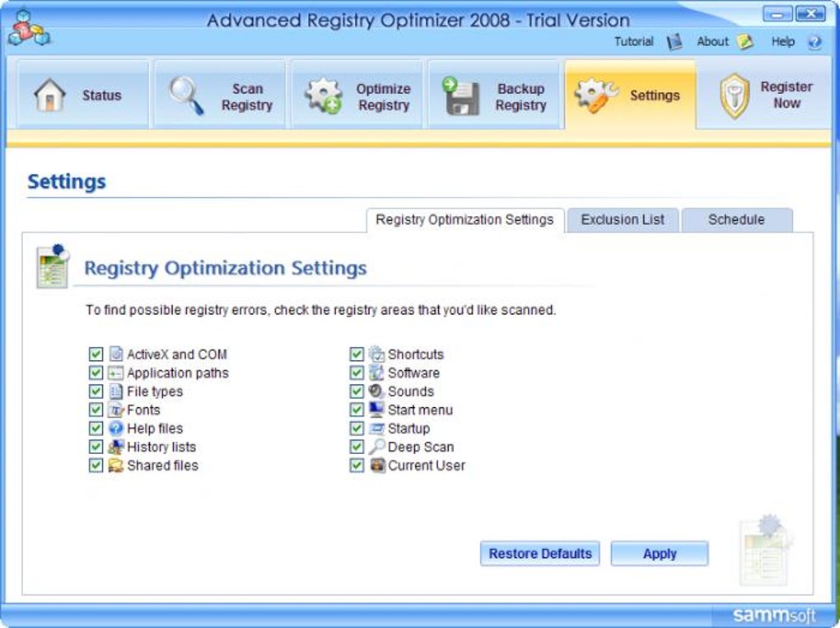This screenshot has height=628, width=840.
Task: Toggle the Software checkbox
Action: pos(357,373)
